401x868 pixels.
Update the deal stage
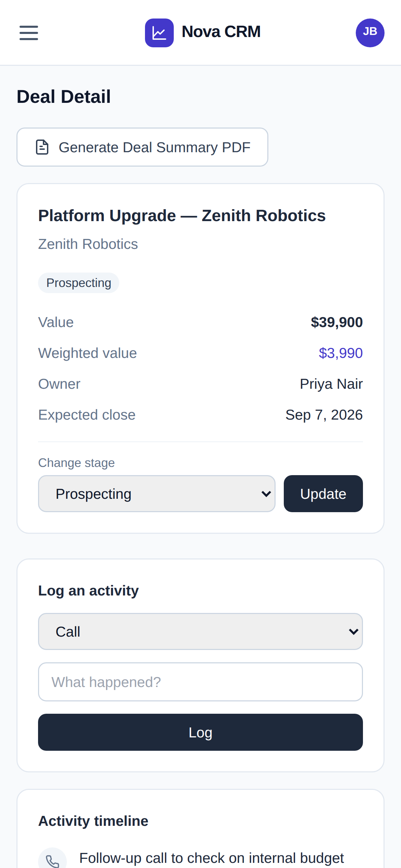point(323,494)
